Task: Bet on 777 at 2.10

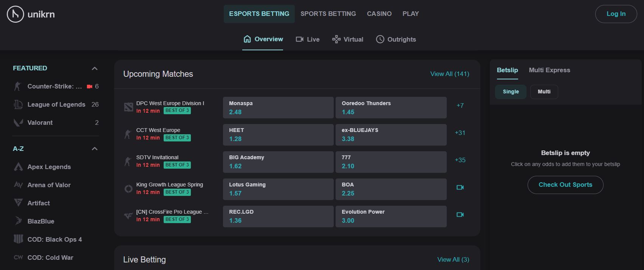Action: click(x=391, y=162)
